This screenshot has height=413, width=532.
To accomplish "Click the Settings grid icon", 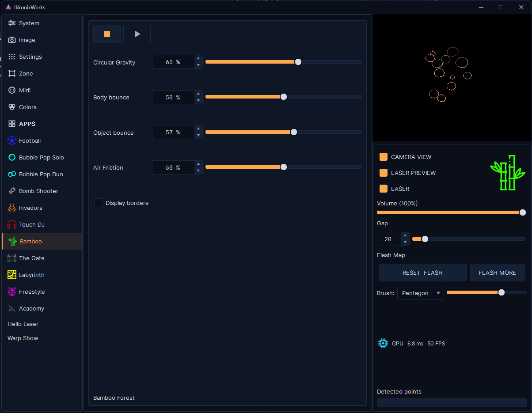I will click(x=12, y=57).
